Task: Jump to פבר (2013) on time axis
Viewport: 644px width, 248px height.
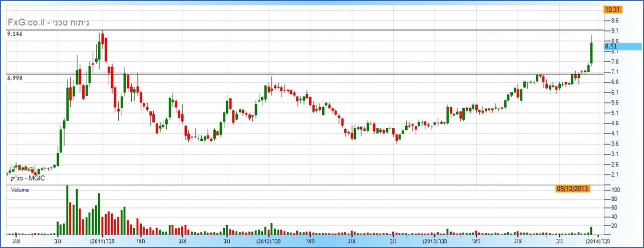Action: point(435,240)
